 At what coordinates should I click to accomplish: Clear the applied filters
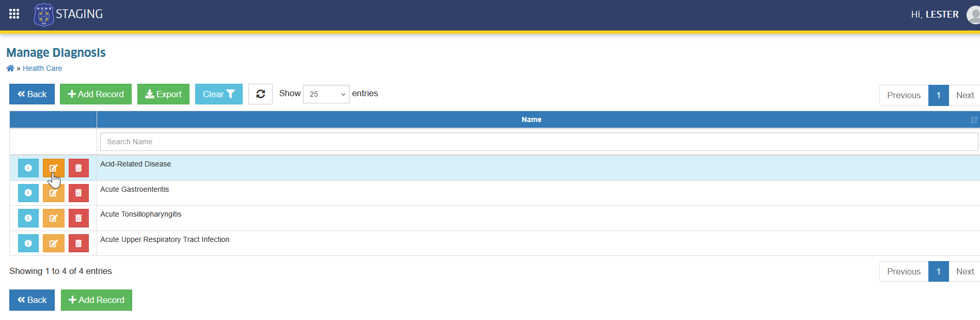pyautogui.click(x=219, y=94)
